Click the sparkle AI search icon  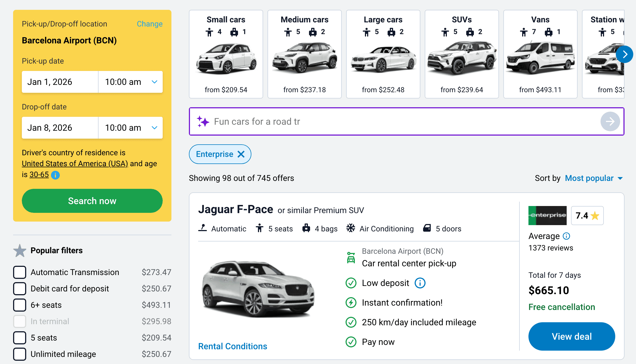pos(203,121)
